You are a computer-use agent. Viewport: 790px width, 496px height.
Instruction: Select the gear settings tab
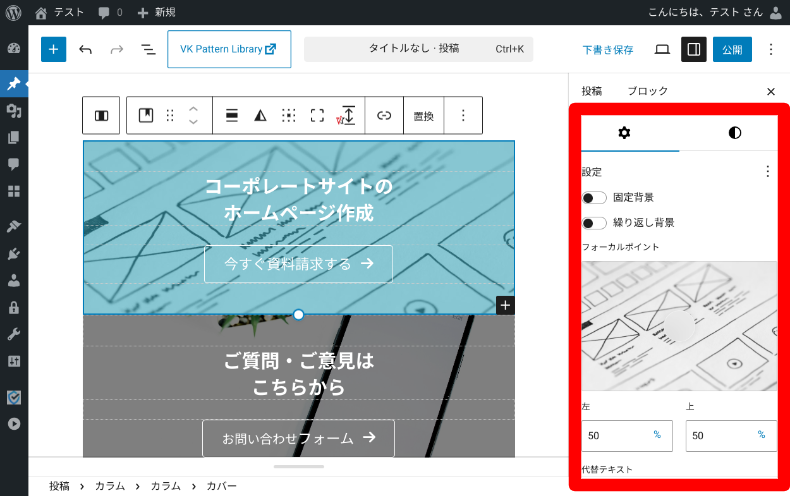[x=624, y=133]
